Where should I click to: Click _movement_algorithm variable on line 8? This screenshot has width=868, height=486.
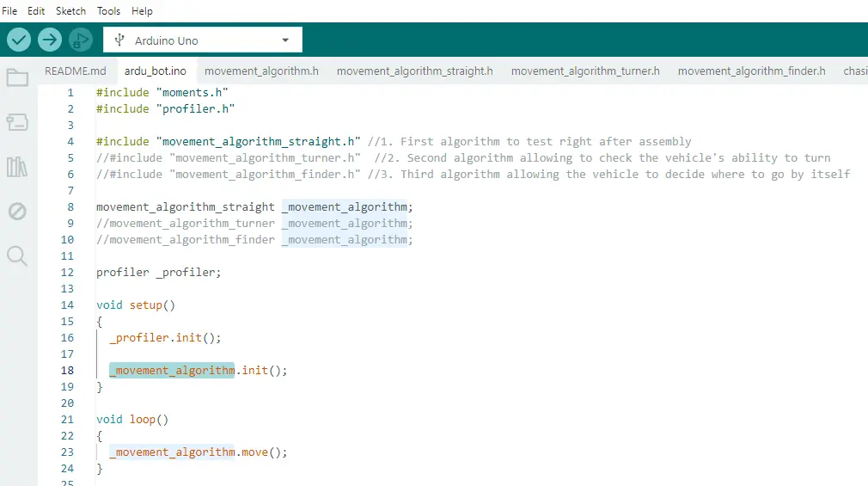[345, 206]
